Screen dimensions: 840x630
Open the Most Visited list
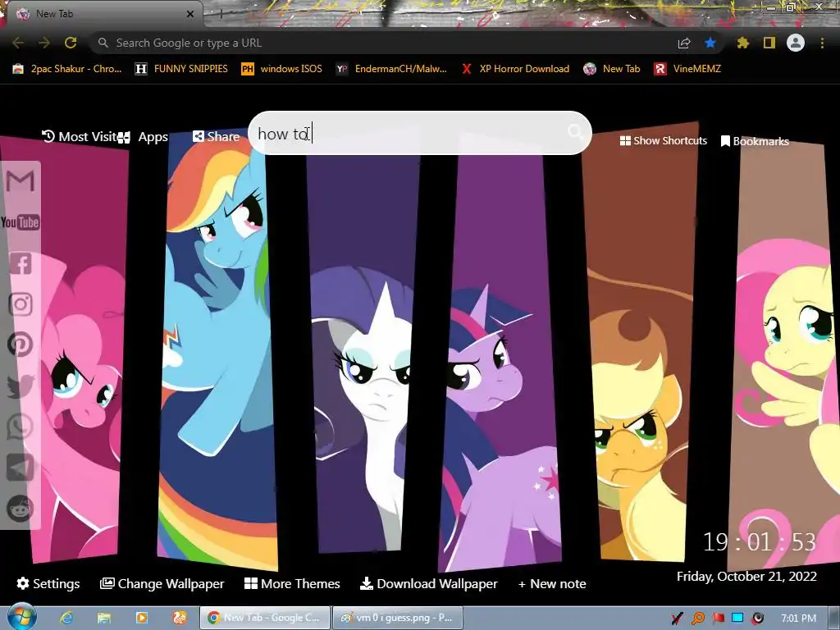[80, 137]
